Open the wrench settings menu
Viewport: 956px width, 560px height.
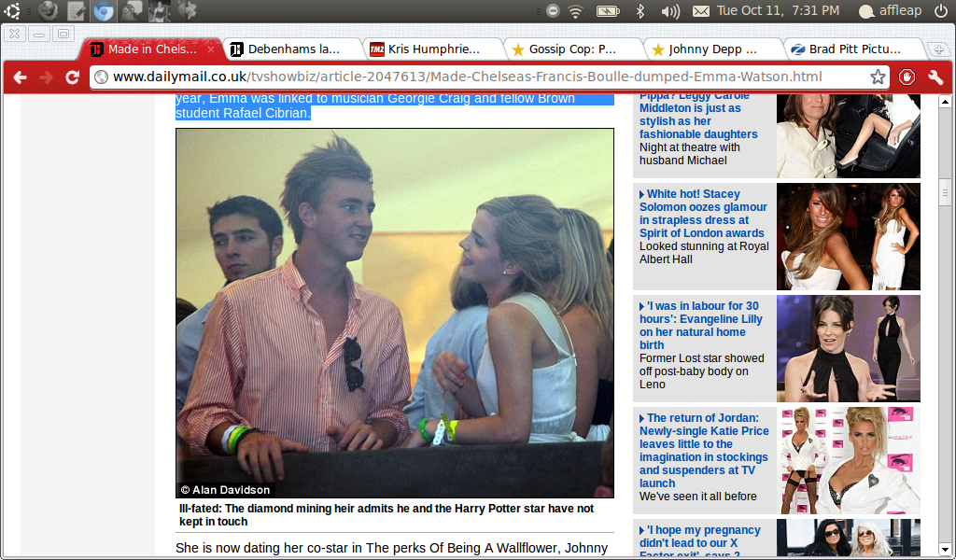click(x=935, y=77)
